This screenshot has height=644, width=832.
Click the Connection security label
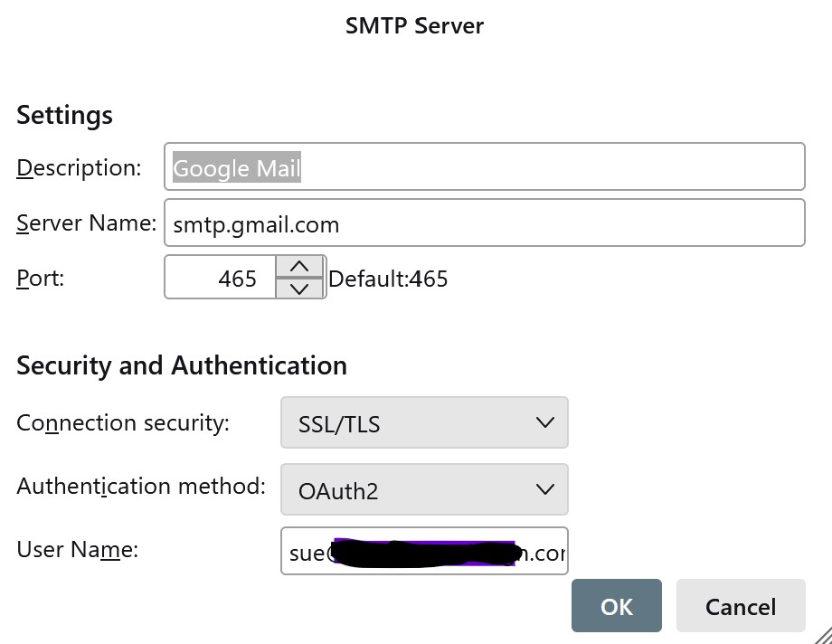123,422
